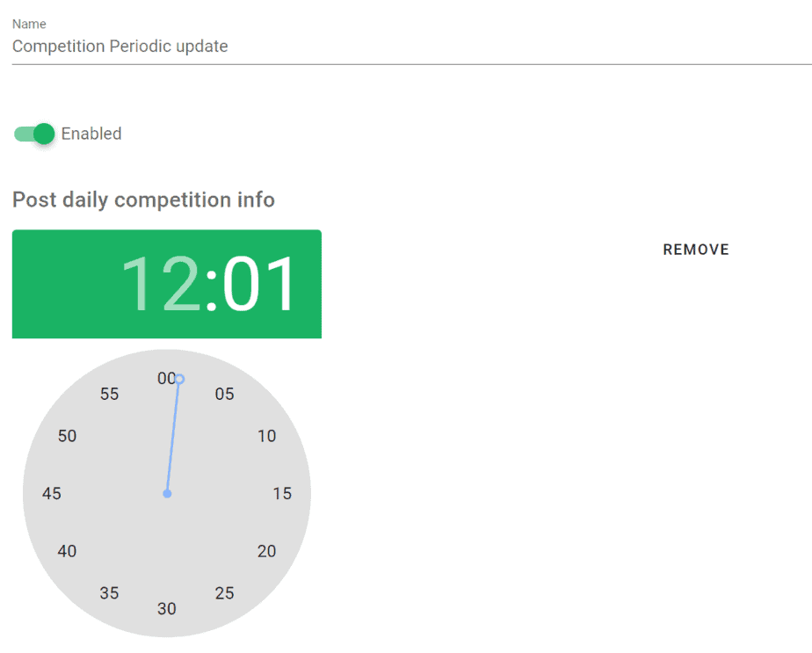
Task: Set minutes to 20 on clock
Action: [x=266, y=551]
